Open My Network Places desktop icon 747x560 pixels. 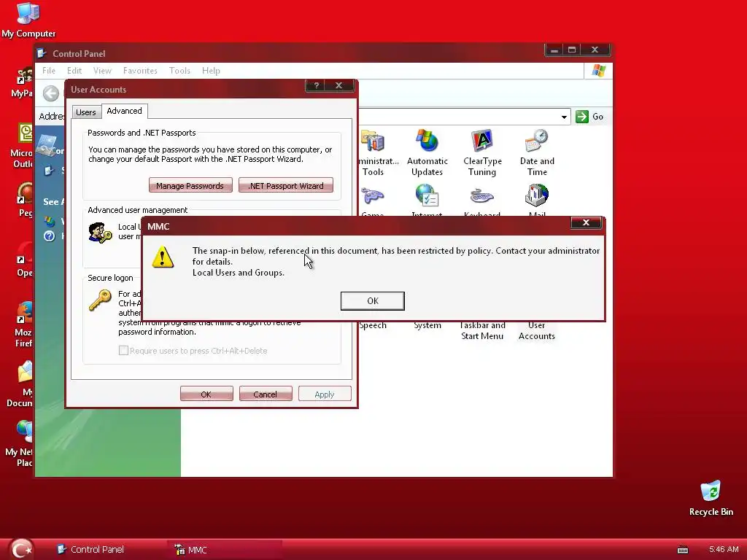(20, 444)
